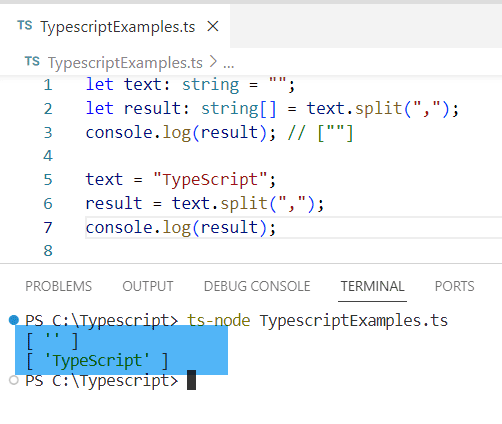
Task: Close the TypescriptExamples.ts editor tab
Action: coord(213,26)
